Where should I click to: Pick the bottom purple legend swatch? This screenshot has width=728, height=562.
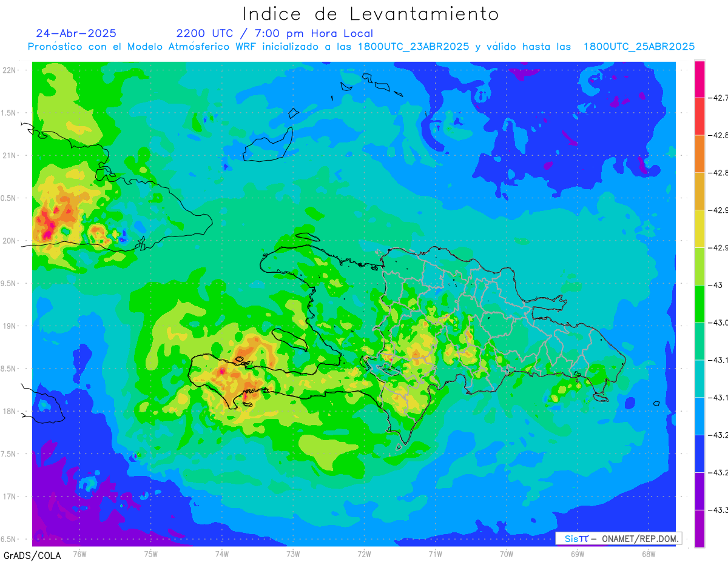click(x=699, y=529)
